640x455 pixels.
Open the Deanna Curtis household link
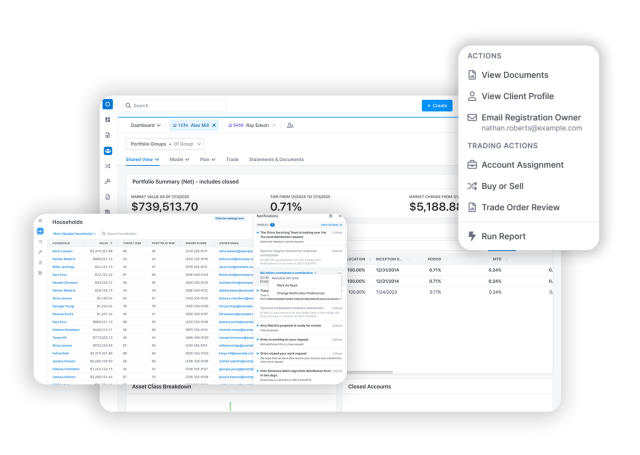click(x=63, y=314)
